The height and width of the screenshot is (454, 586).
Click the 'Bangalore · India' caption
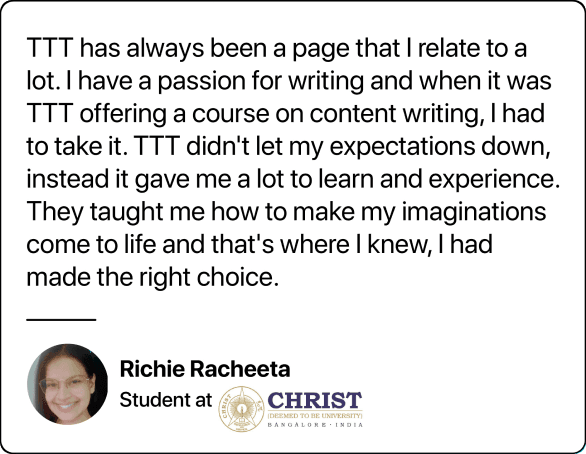click(315, 425)
